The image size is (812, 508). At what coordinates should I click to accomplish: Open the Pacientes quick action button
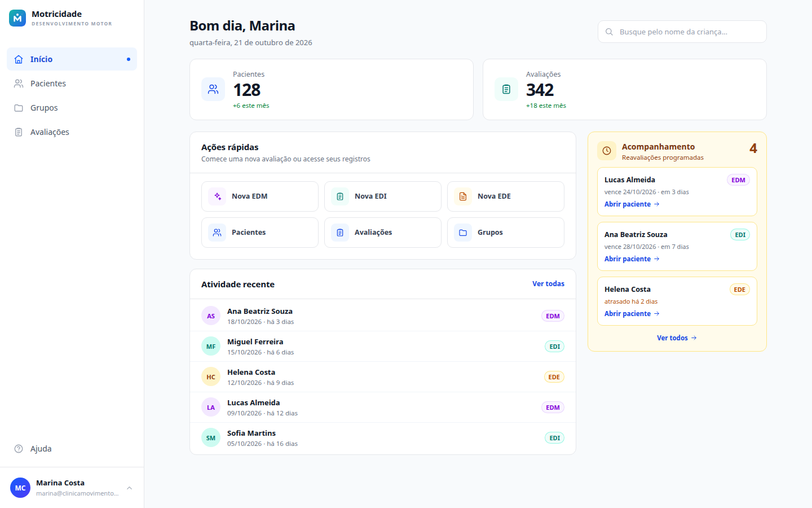click(x=260, y=233)
